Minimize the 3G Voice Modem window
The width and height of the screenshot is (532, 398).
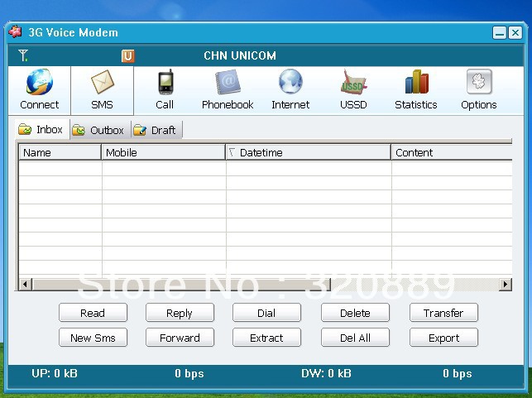click(500, 33)
